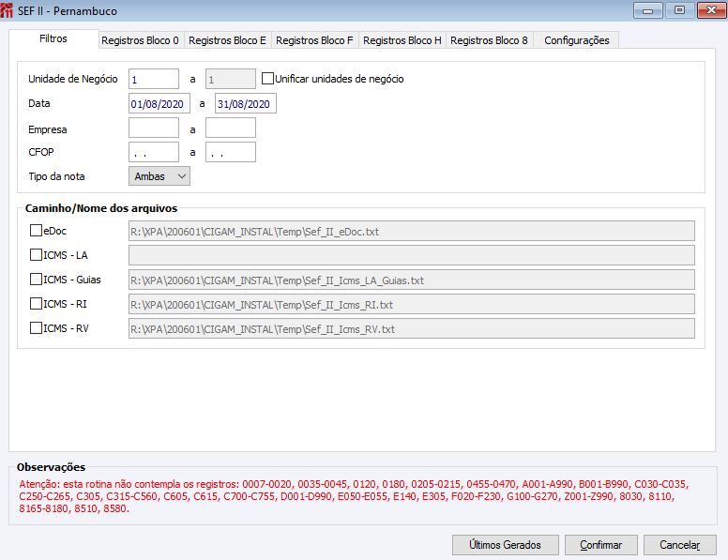Click the red Atenção warning text
The width and height of the screenshot is (728, 560).
point(354,496)
